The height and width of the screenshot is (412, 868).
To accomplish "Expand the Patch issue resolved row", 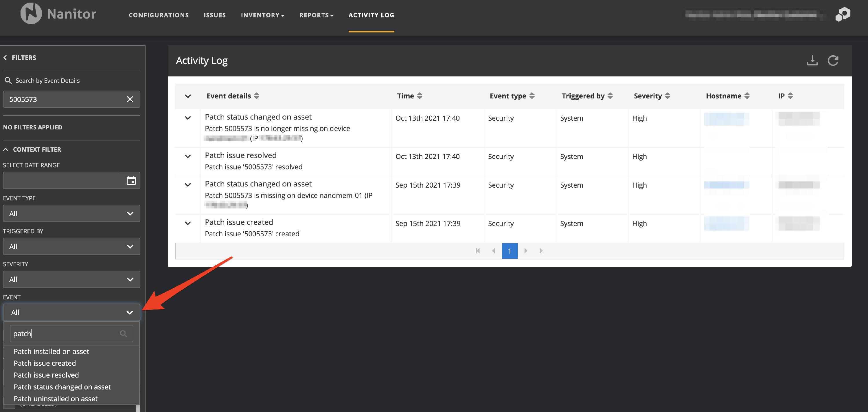I will (188, 156).
